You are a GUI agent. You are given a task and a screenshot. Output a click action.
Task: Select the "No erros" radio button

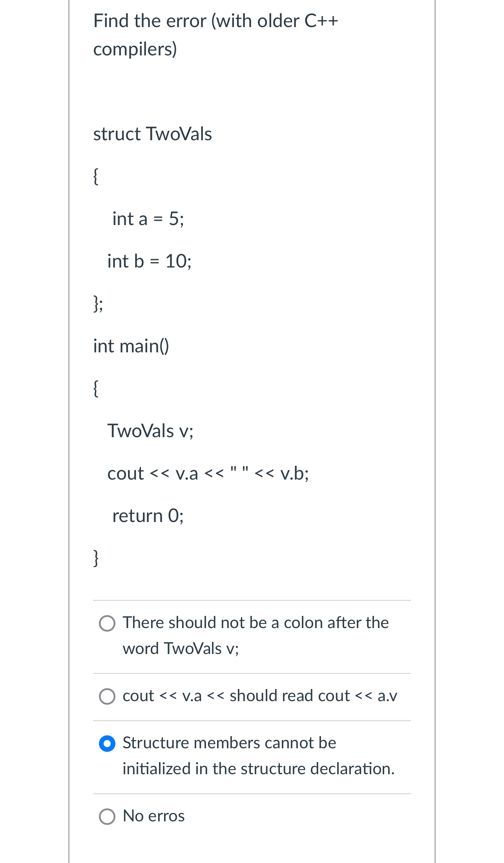(x=107, y=816)
